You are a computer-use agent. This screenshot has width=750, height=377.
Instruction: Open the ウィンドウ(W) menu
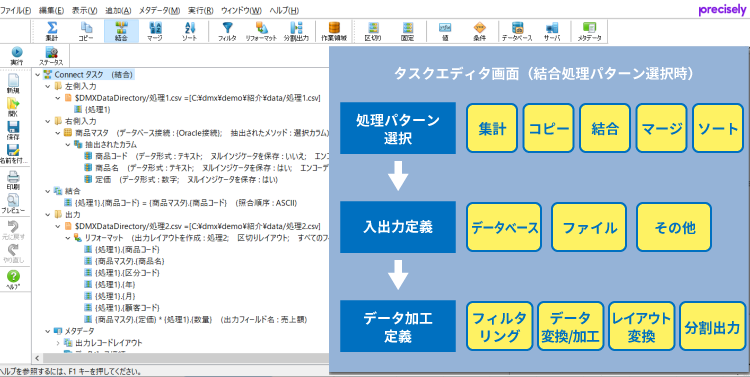pyautogui.click(x=242, y=10)
